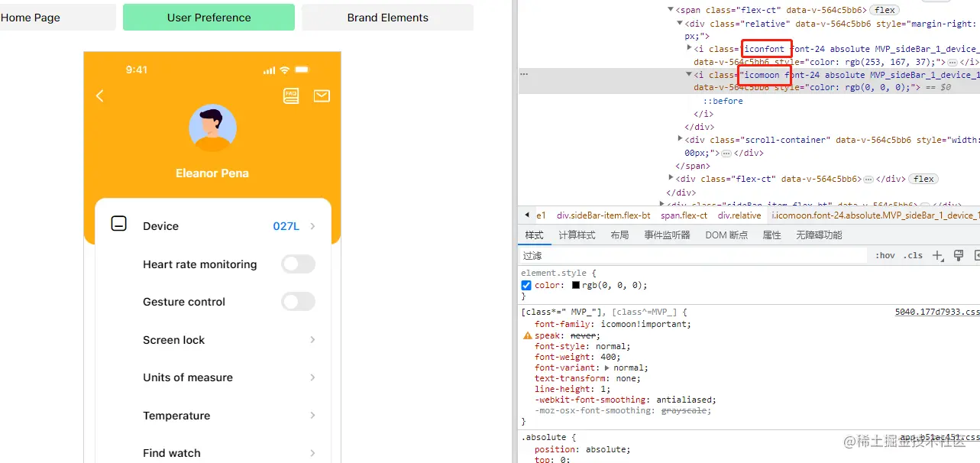This screenshot has height=463, width=980.
Task: Click breadcrumb div.sideBar-item.flex-bt
Action: point(603,215)
